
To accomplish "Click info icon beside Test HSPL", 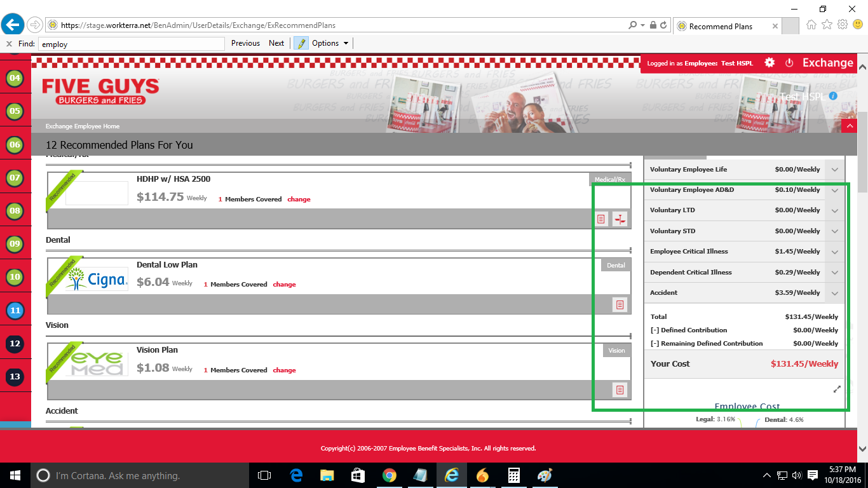I will pyautogui.click(x=833, y=96).
